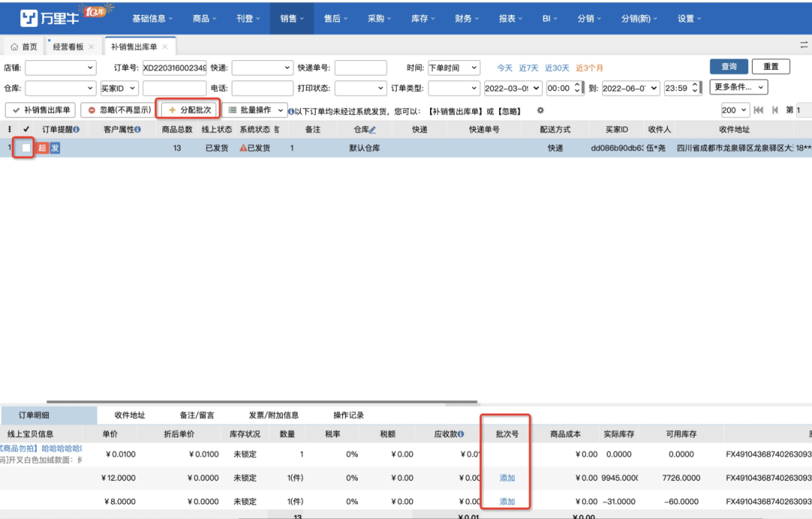Click the 查询 button
This screenshot has width=812, height=519.
click(729, 67)
